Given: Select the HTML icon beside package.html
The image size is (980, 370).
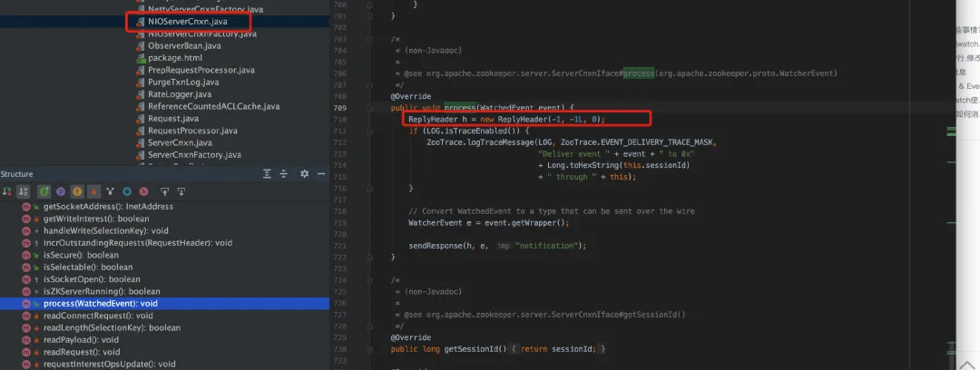Looking at the screenshot, I should tap(141, 57).
